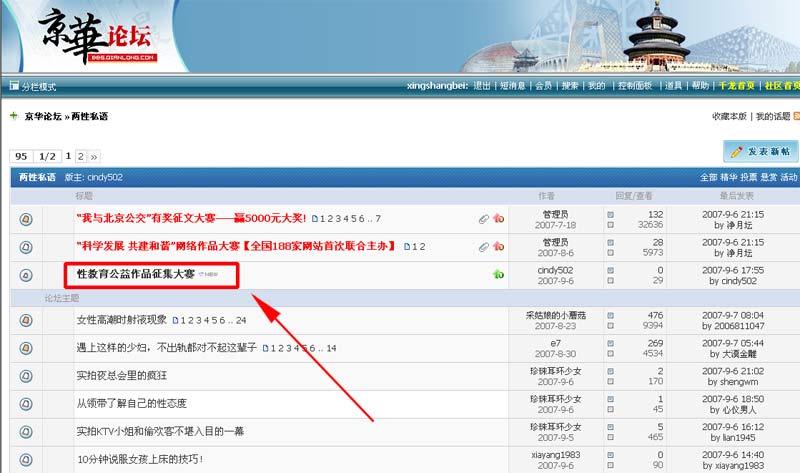Click the red pin icon in 科学发展 row
This screenshot has height=473, width=800.
point(498,246)
